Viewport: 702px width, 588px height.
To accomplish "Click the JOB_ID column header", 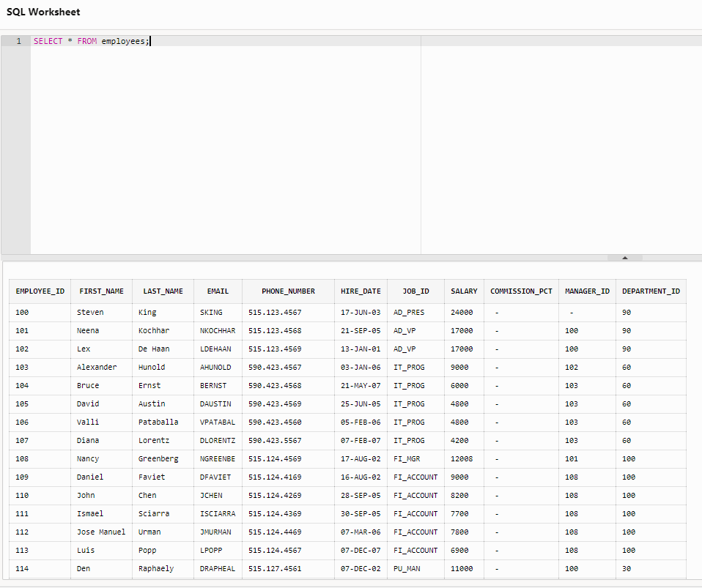I will pyautogui.click(x=416, y=291).
